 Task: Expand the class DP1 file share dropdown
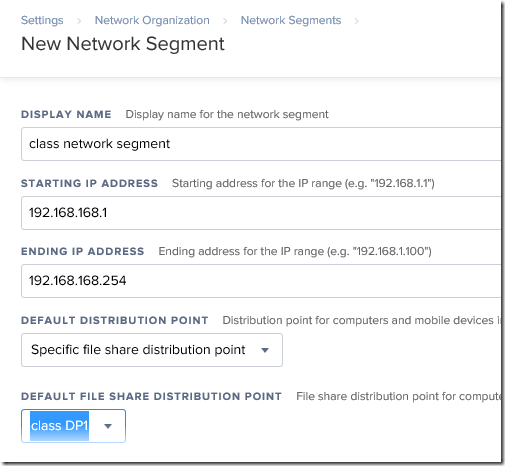tap(73, 426)
